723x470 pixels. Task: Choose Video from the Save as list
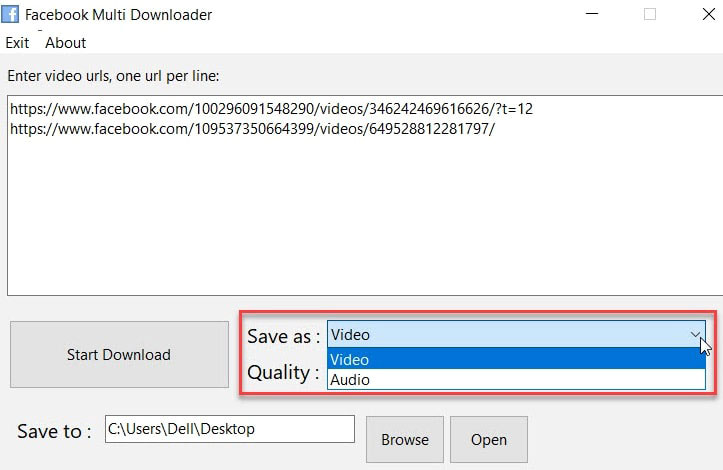pyautogui.click(x=516, y=359)
